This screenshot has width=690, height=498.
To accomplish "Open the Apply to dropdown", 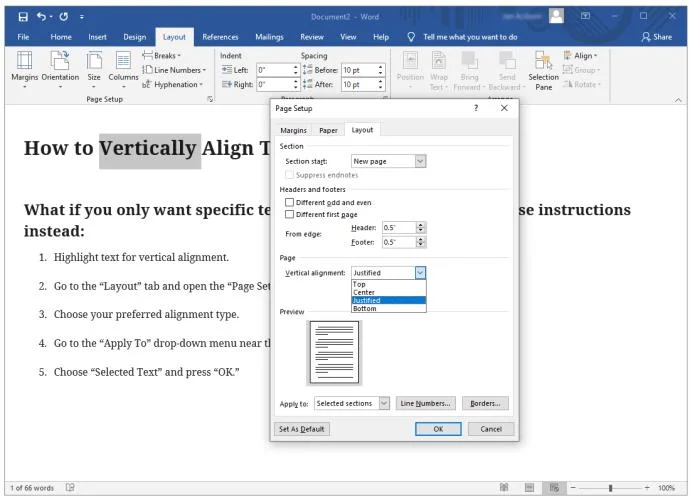I will (x=384, y=403).
